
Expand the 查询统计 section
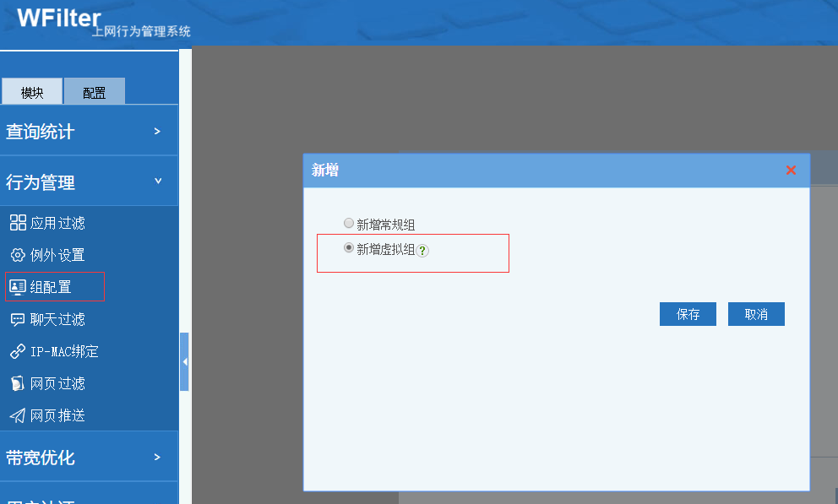point(157,131)
